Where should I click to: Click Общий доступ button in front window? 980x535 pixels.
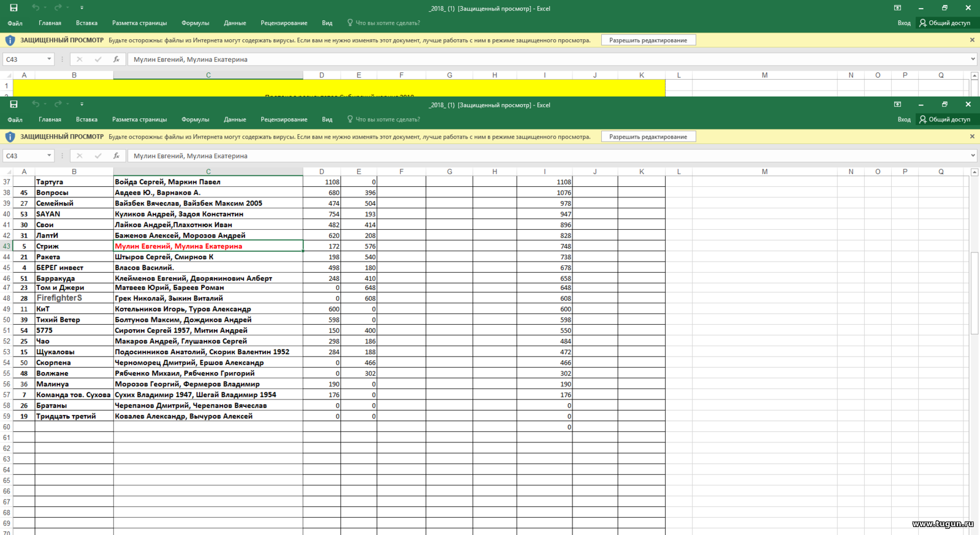point(944,120)
